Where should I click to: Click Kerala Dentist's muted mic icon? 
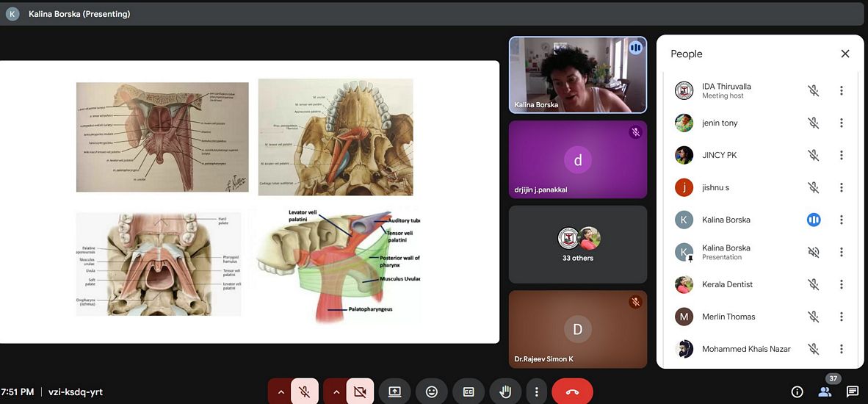click(813, 284)
